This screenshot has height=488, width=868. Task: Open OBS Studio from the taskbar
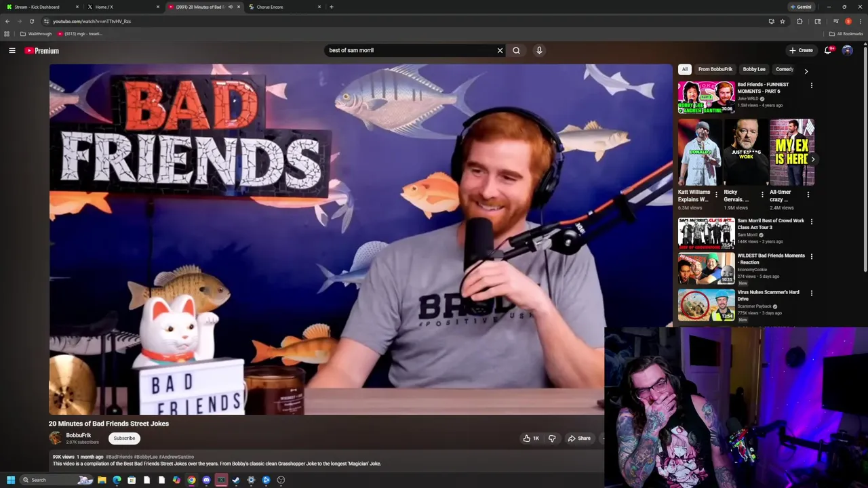281,480
